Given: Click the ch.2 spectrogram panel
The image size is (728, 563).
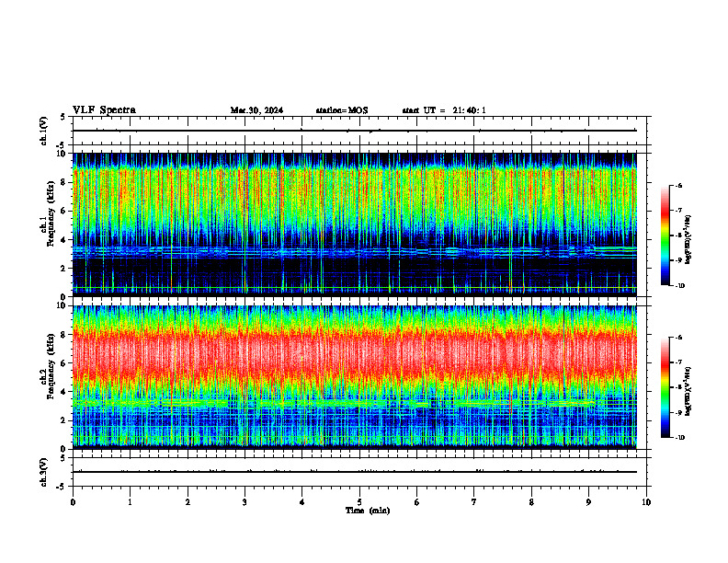Looking at the screenshot, I should (355, 377).
